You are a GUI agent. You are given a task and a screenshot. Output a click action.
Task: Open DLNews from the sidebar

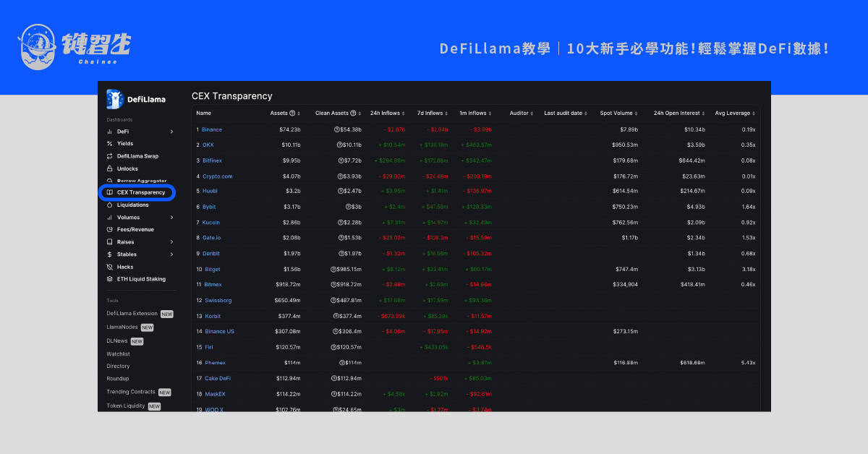pyautogui.click(x=117, y=340)
